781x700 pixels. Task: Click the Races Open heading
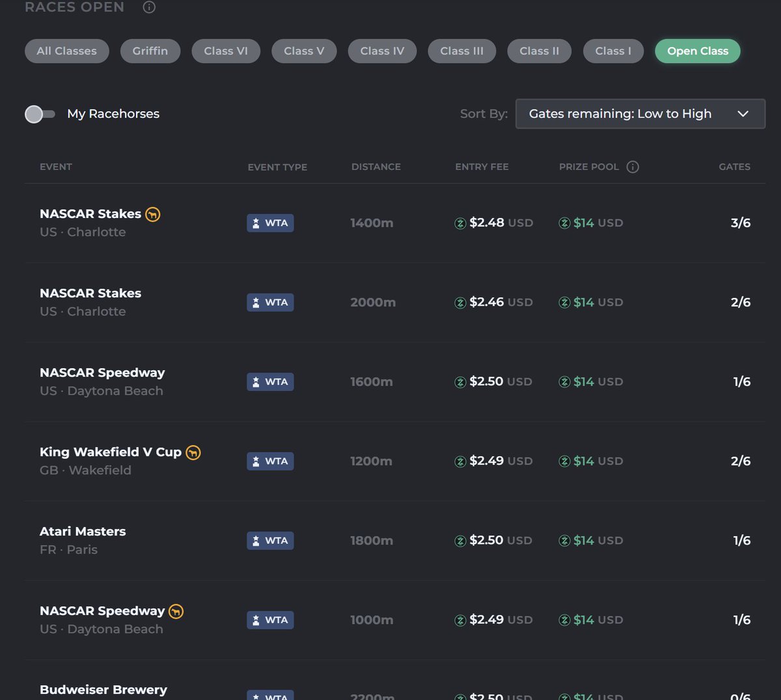74,7
